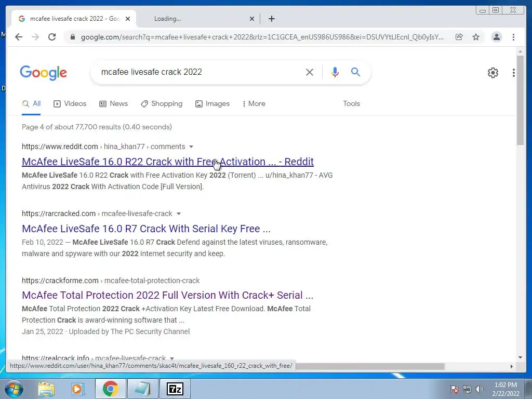Open the McAfee LiveSafe 16.0 R7 Crack result
This screenshot has height=399, width=532.
pyautogui.click(x=146, y=229)
